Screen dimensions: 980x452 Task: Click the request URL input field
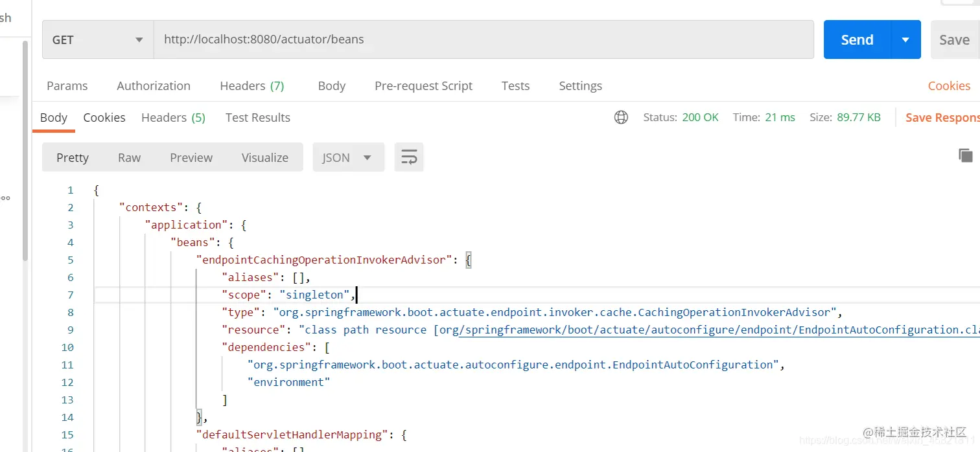(x=484, y=40)
